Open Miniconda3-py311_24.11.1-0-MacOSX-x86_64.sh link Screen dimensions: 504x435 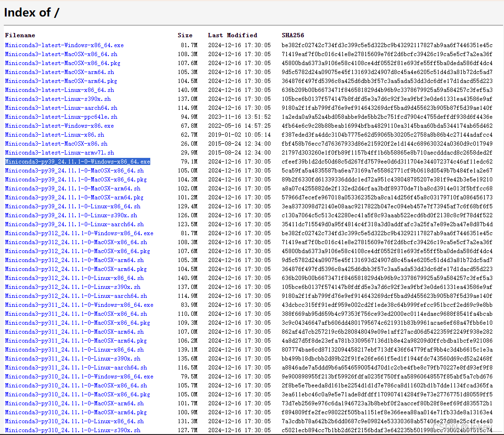pos(76,314)
